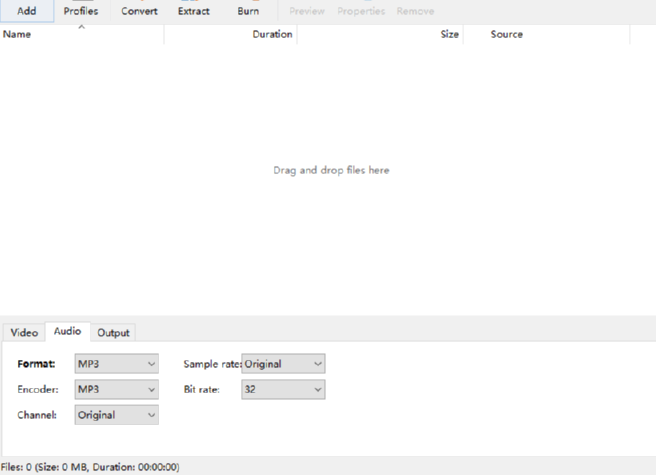
Task: Select the Audio tab
Action: coord(68,331)
